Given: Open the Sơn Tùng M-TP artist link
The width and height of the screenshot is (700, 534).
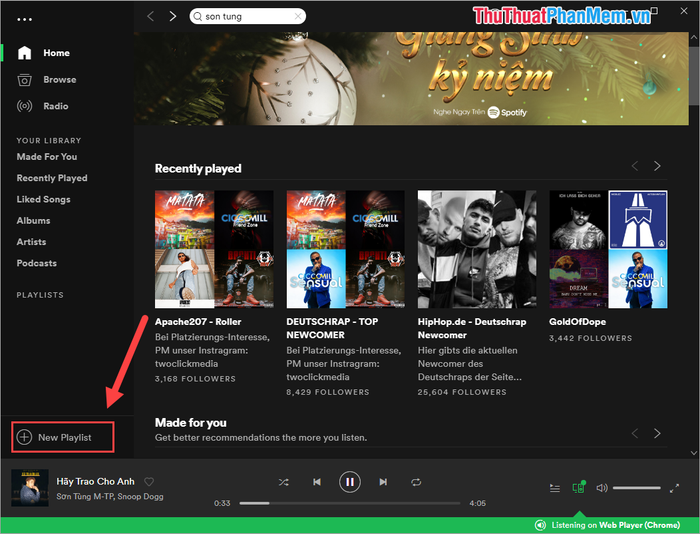Looking at the screenshot, I should (x=84, y=496).
